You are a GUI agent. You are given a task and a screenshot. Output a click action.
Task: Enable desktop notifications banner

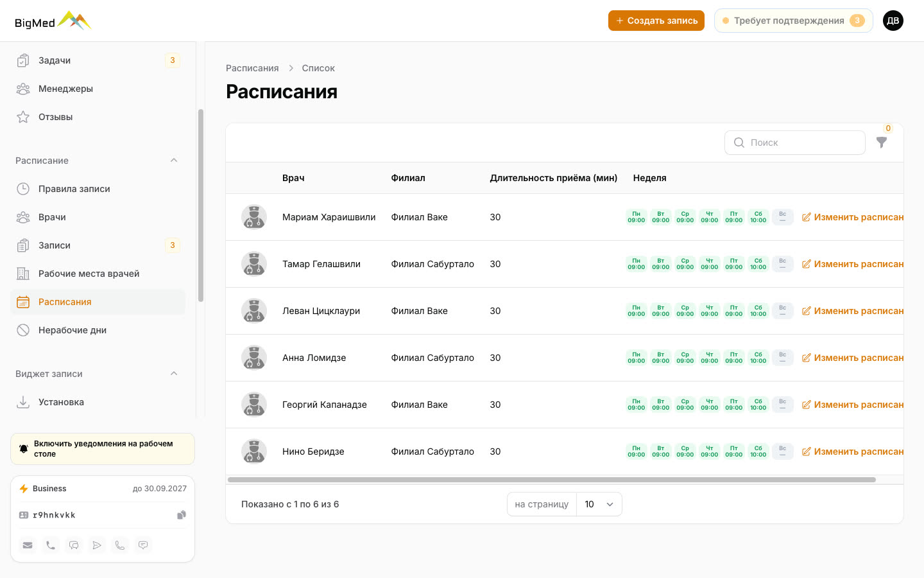[103, 449]
